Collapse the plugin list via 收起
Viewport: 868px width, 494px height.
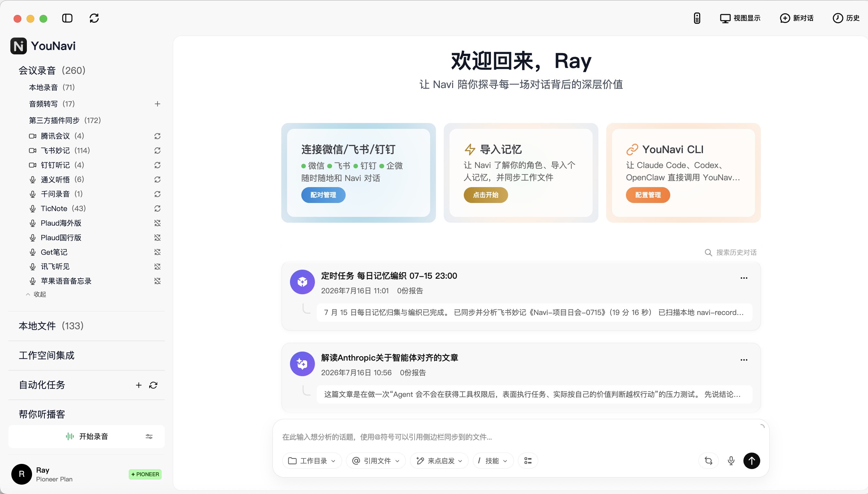pos(36,294)
